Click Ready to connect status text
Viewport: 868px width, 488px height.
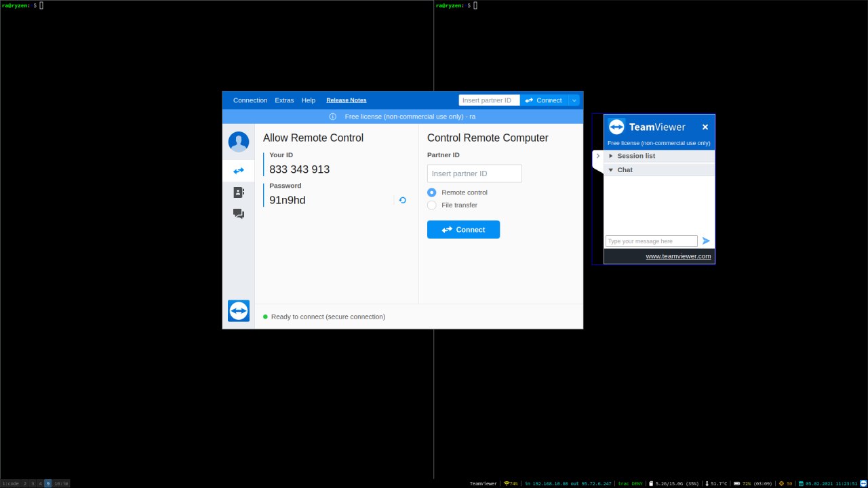[x=328, y=317]
